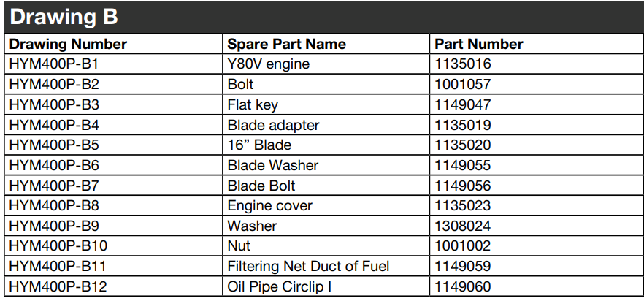Image resolution: width=644 pixels, height=301 pixels.
Task: Select part number 1149055
Action: (x=462, y=165)
